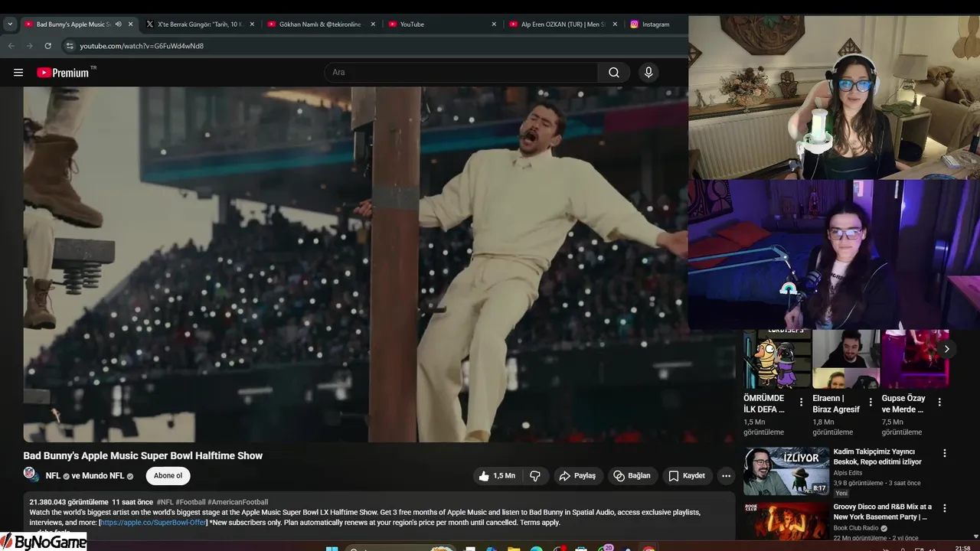Go back with the browser back arrow

click(x=11, y=46)
